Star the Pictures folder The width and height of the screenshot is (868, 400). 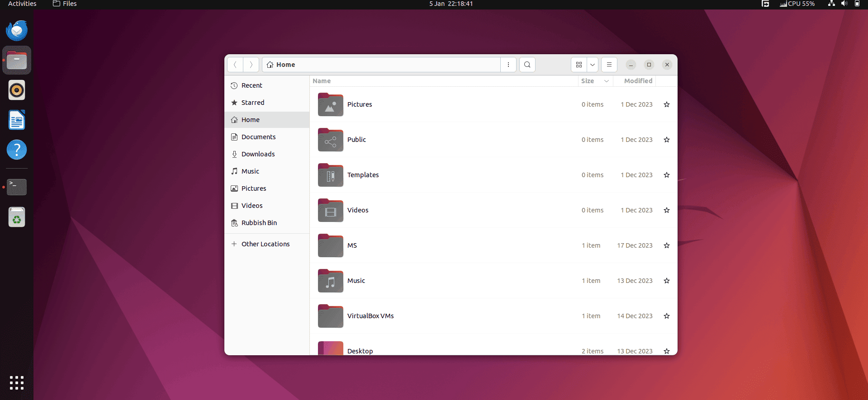[x=667, y=104]
